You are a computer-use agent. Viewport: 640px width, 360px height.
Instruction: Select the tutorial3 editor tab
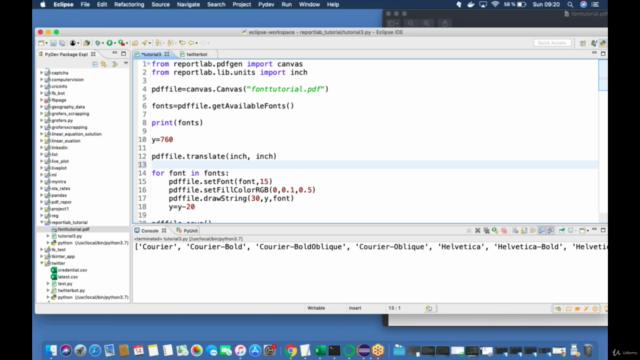tap(151, 54)
